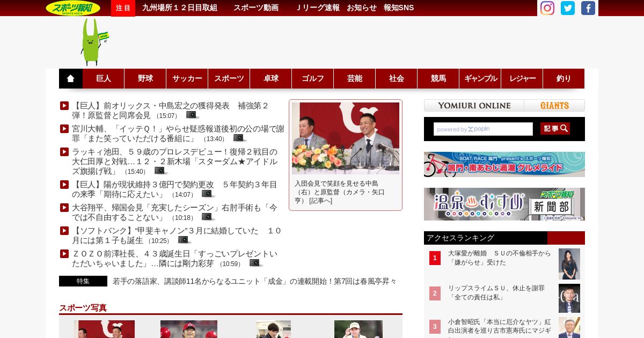The width and height of the screenshot is (644, 338).
Task: Open the スポーツ写真 section heading
Action: pos(83,308)
